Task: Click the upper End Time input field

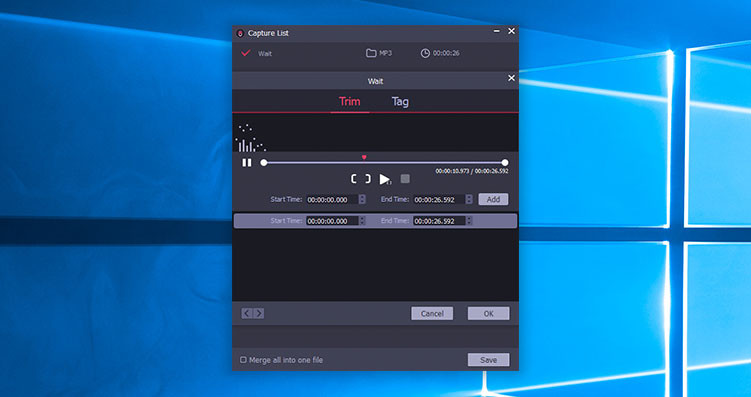Action: (439, 200)
